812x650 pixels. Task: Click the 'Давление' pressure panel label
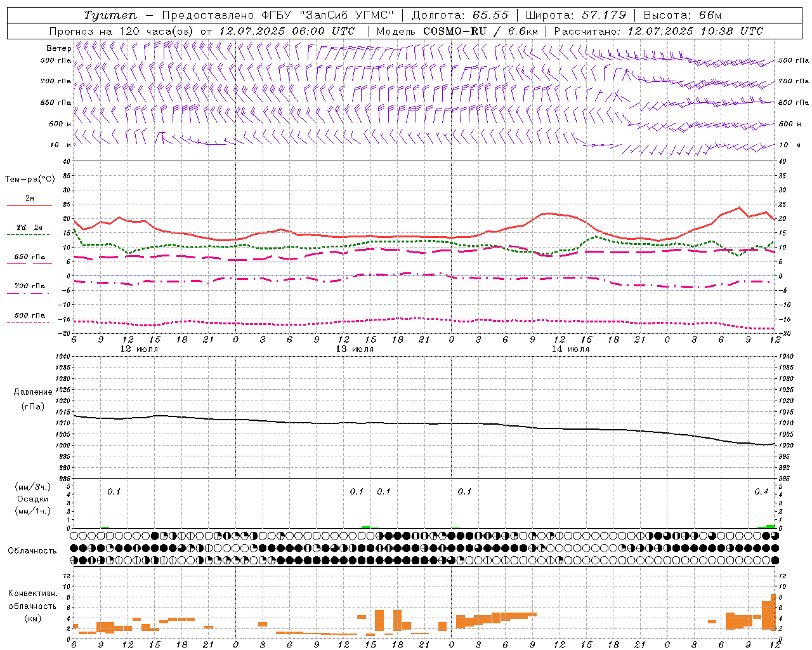[33, 392]
